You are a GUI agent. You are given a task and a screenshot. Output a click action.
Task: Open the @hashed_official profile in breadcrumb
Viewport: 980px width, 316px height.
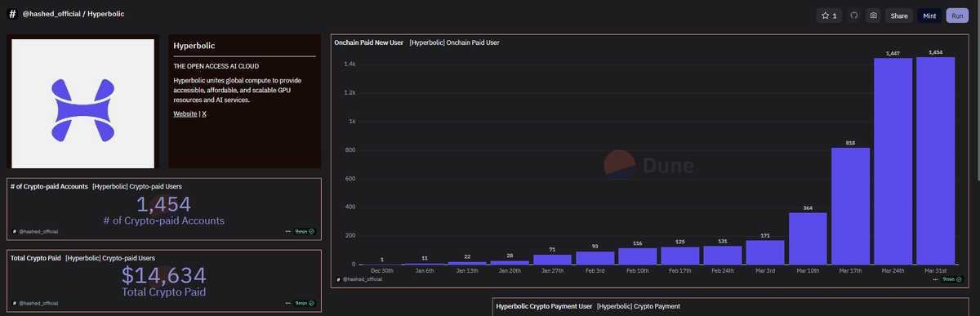(51, 15)
